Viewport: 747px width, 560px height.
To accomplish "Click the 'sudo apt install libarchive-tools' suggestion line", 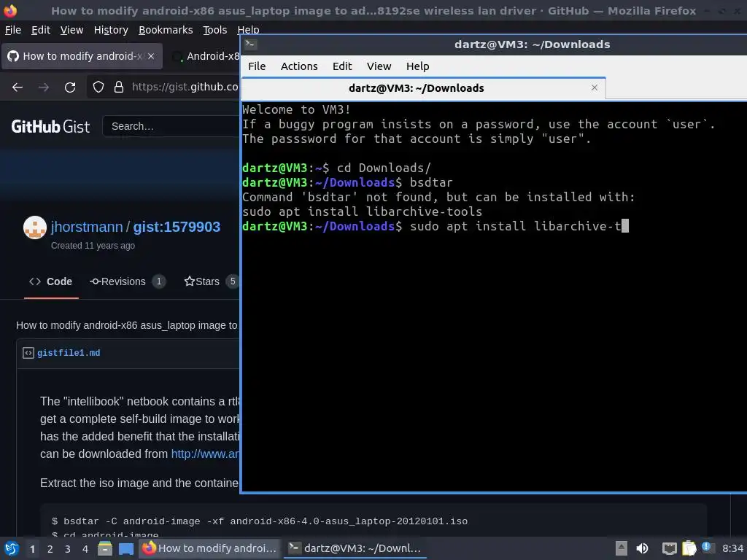I will tap(362, 211).
